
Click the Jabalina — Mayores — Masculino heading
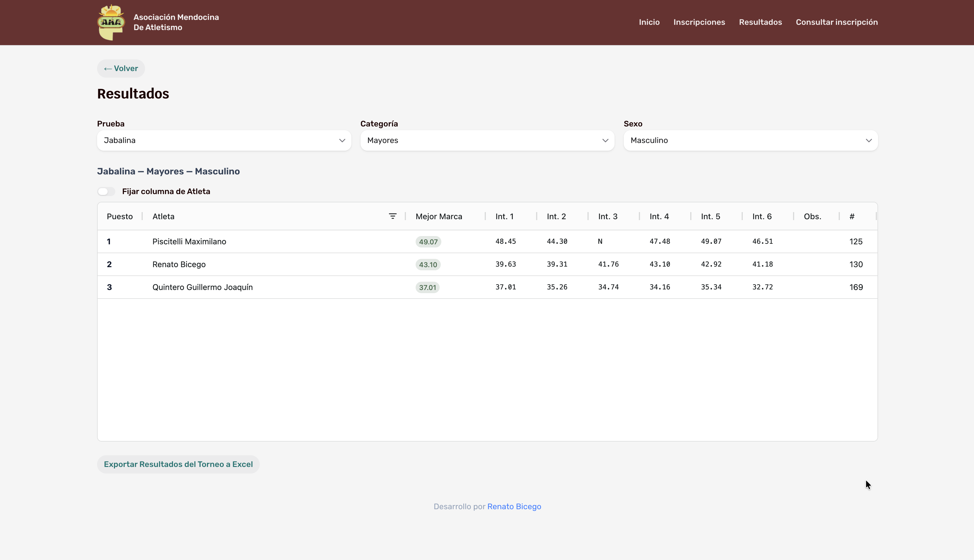[x=168, y=172]
